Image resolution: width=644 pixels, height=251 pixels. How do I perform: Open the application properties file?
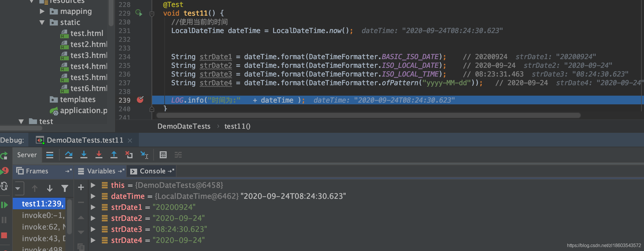(83, 110)
